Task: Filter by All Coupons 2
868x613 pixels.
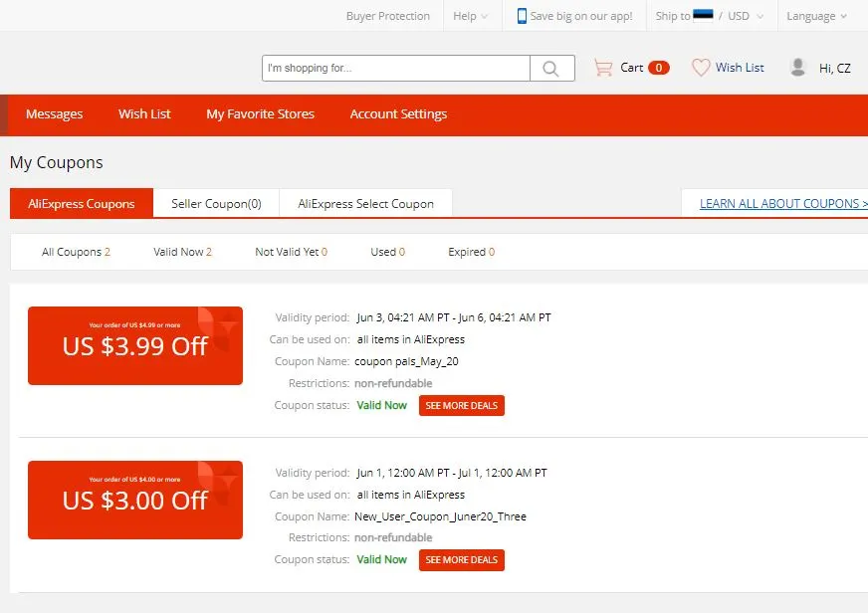Action: click(x=76, y=252)
